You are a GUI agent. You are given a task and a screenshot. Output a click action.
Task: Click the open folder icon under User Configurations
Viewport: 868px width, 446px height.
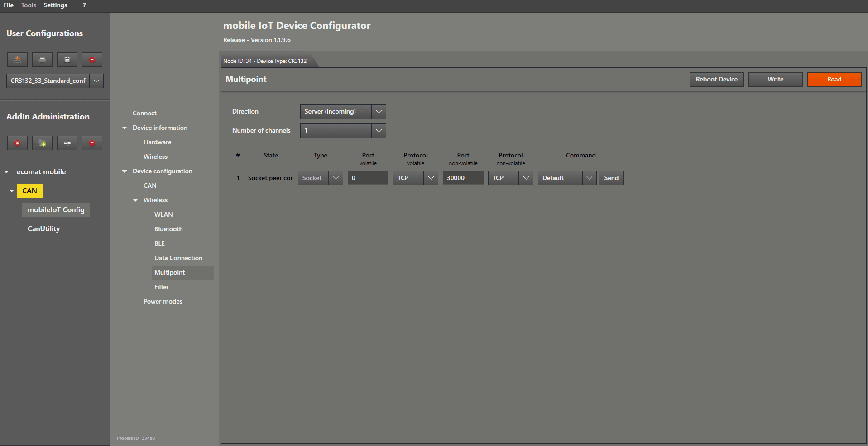coord(42,60)
